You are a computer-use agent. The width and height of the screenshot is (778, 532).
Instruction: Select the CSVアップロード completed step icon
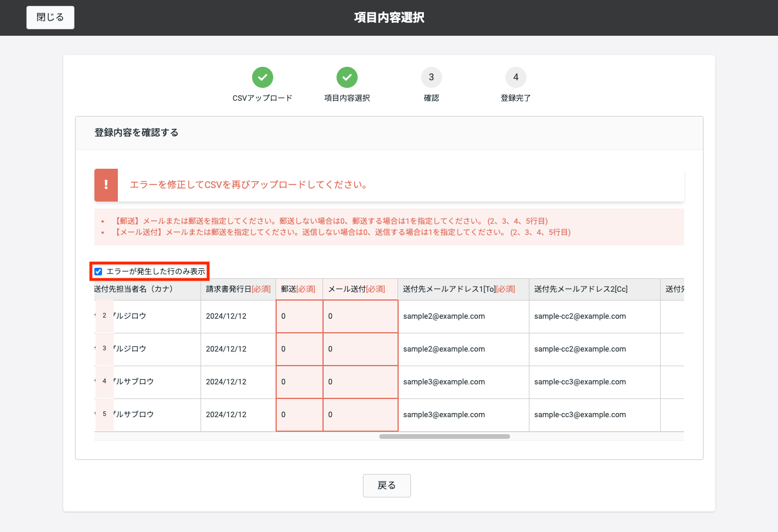click(263, 77)
